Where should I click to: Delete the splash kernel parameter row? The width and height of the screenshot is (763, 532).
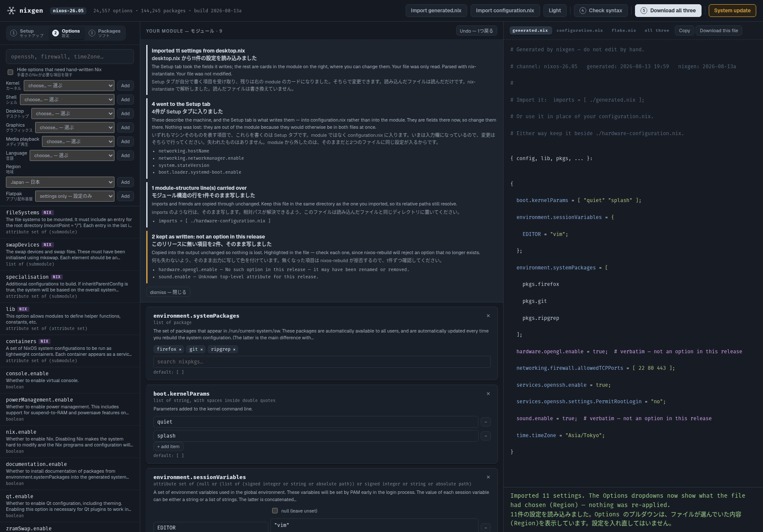[486, 436]
